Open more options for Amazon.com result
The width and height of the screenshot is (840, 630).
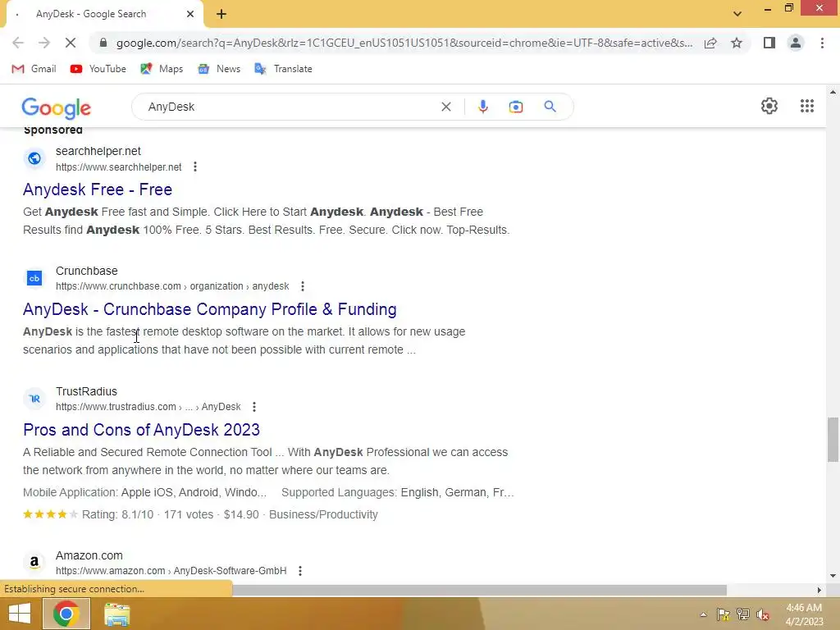[x=300, y=571]
